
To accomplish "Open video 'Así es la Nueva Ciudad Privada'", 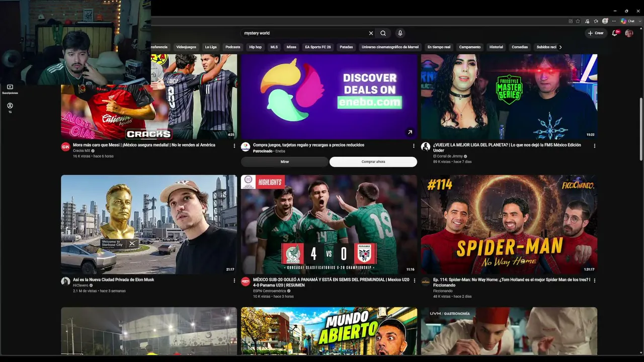I will [114, 280].
